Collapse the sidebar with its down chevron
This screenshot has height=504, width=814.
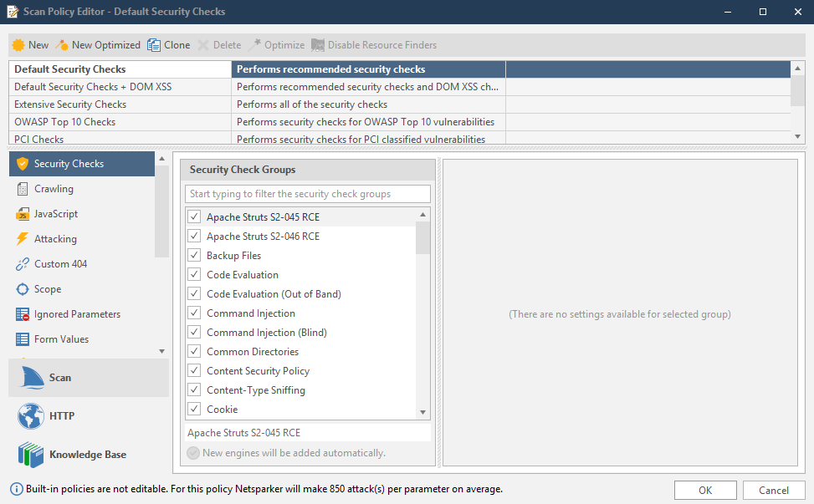[x=161, y=350]
